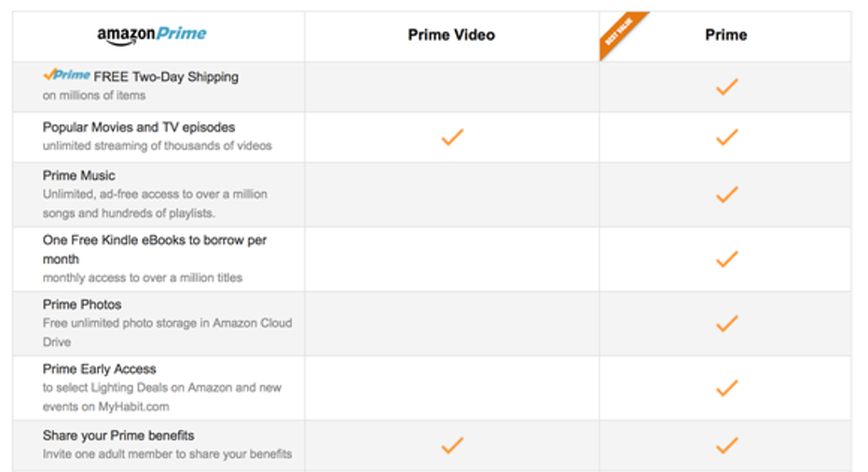Click the Prime Early Access heading
Image resolution: width=868 pixels, height=472 pixels.
pyautogui.click(x=99, y=369)
